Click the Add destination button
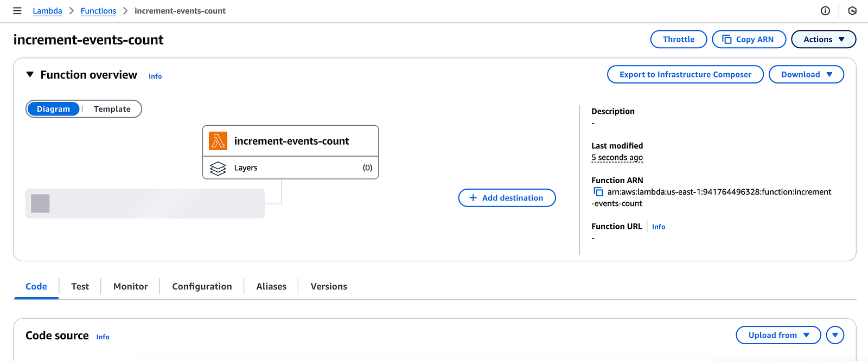Viewport: 868px width, 361px height. 507,198
